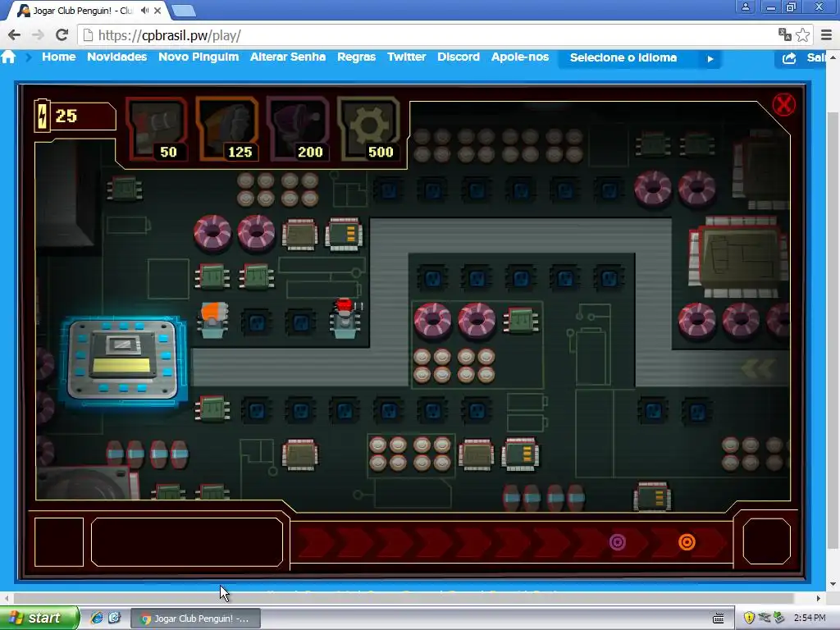The image size is (840, 630).
Task: Click the vertical page scrollbar
Action: point(833,331)
